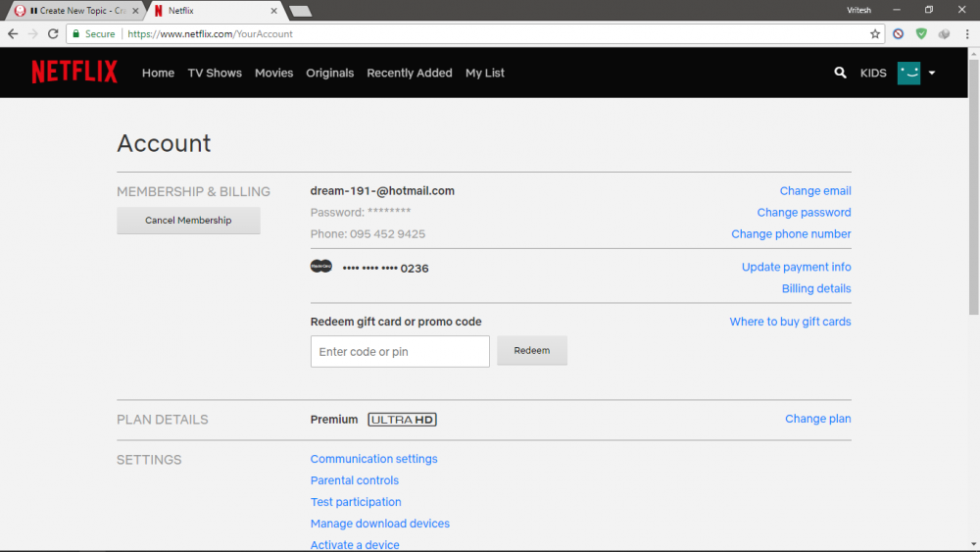
Task: Click the Account heading
Action: [164, 143]
